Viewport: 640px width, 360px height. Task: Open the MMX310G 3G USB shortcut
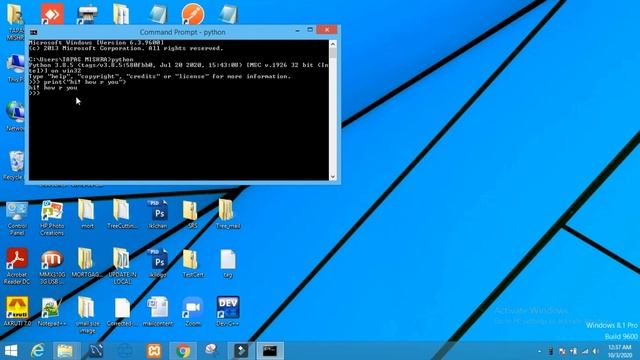coord(52,266)
